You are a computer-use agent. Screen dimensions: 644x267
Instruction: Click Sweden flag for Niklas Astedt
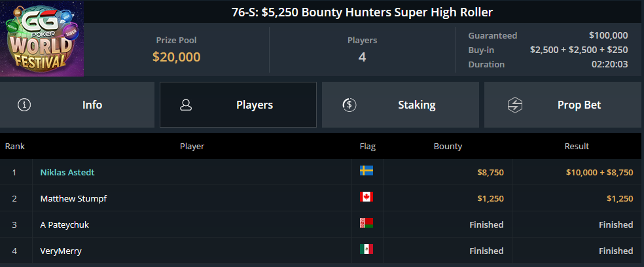pos(367,171)
